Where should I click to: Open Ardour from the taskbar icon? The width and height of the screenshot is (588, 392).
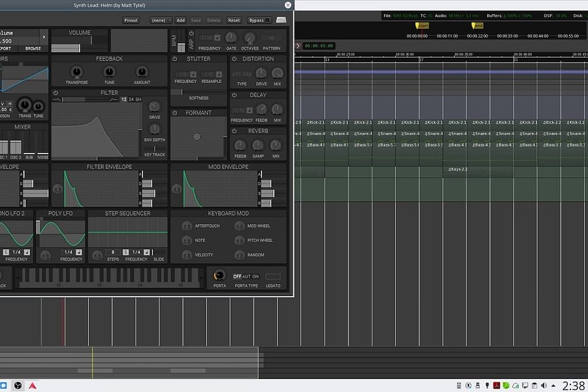31,385
